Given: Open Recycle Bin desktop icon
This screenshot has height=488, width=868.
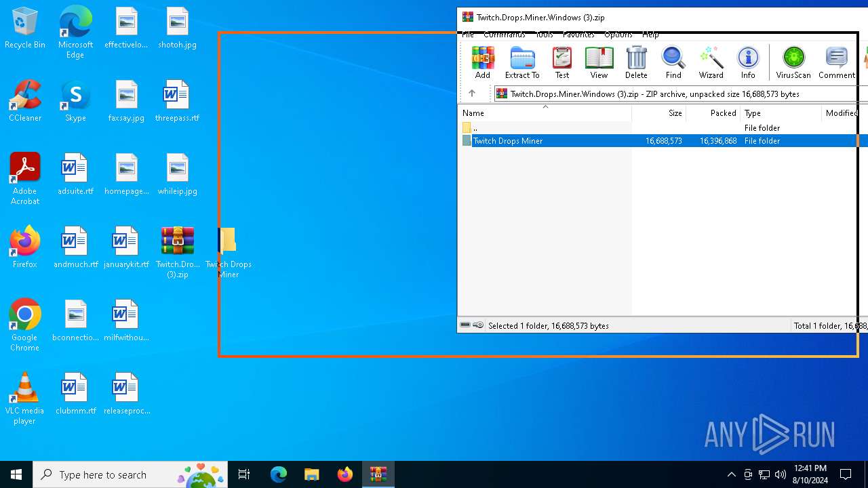Looking at the screenshot, I should pos(25,28).
